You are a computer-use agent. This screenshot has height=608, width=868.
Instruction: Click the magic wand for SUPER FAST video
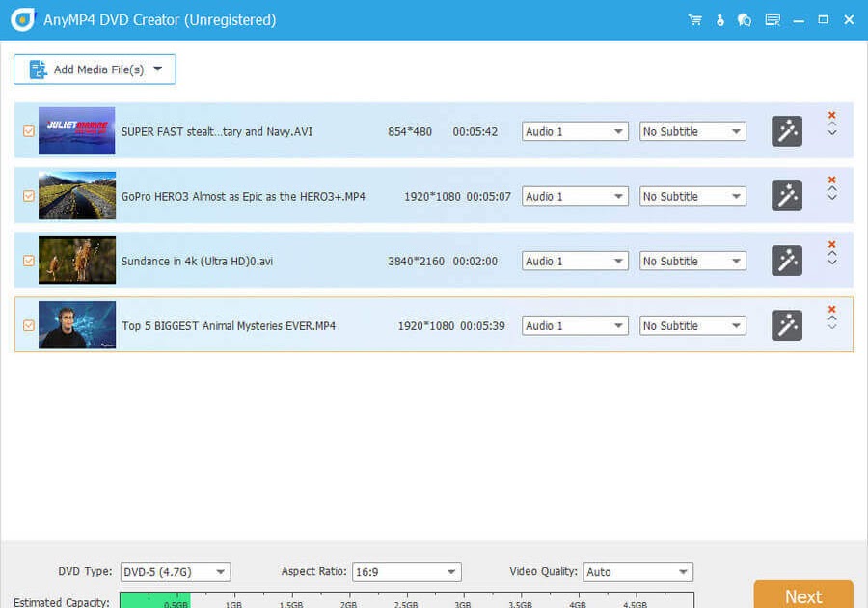click(787, 131)
